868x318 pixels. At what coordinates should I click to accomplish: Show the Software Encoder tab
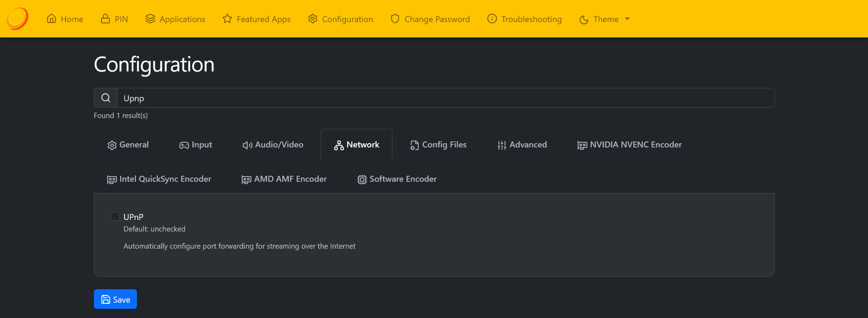[397, 179]
